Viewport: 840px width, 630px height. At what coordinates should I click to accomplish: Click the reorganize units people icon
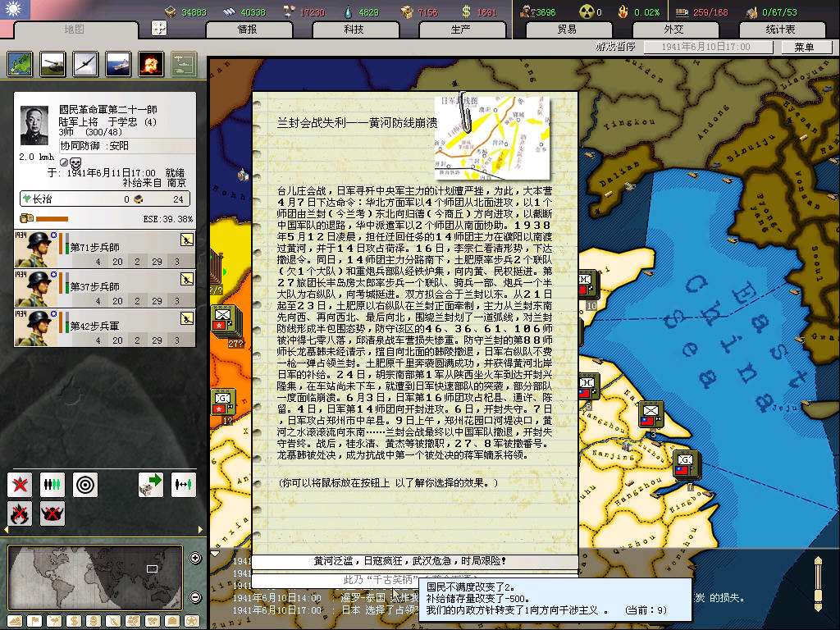pyautogui.click(x=52, y=485)
